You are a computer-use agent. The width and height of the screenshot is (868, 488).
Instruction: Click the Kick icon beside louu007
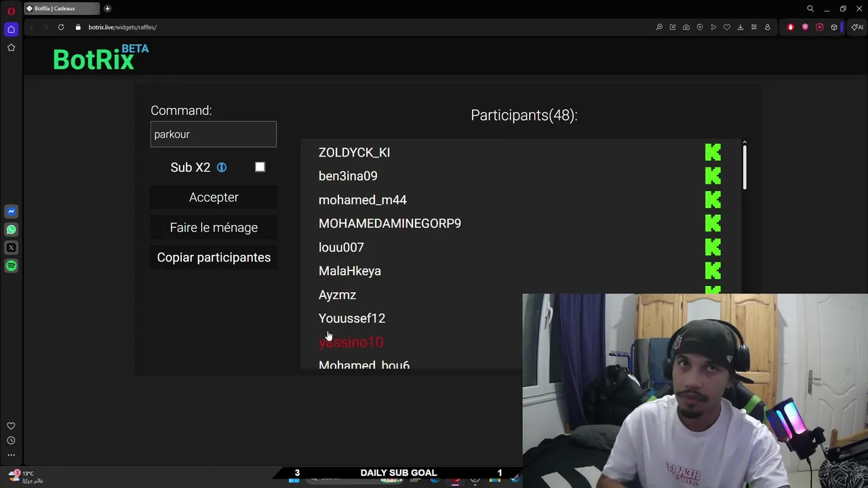pos(713,247)
